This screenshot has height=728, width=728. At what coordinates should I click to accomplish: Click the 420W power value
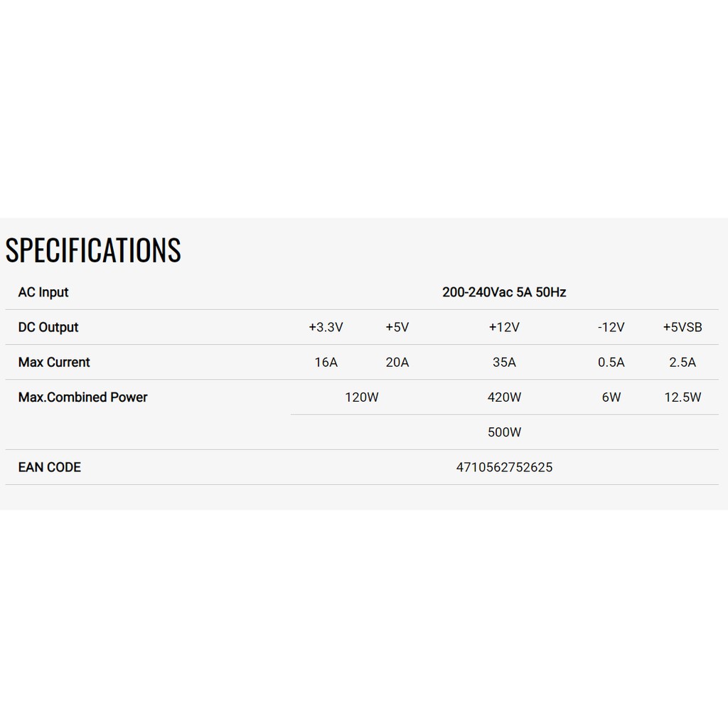pyautogui.click(x=504, y=397)
